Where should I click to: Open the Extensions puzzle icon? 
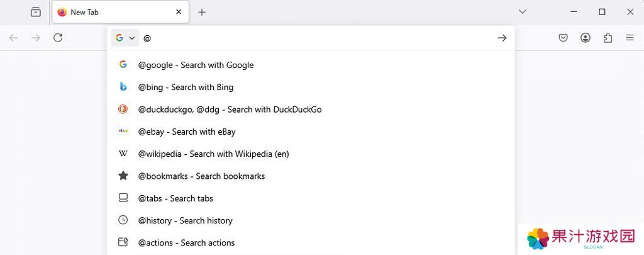(608, 38)
